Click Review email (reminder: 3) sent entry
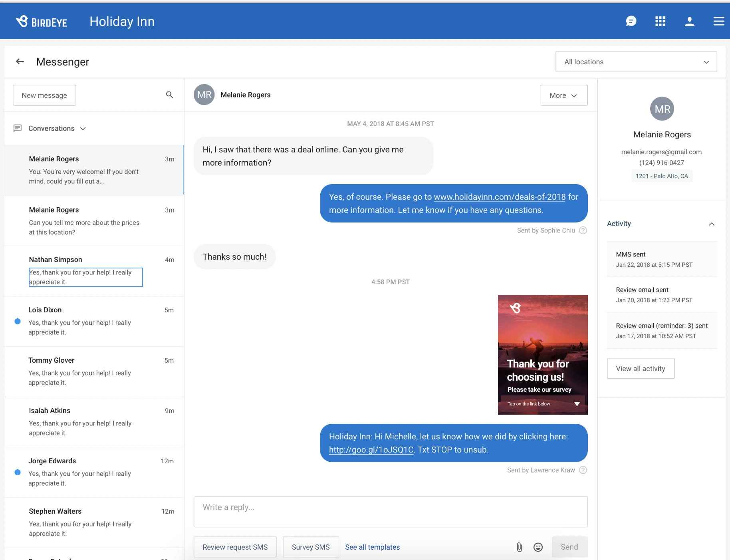This screenshot has width=730, height=560. [x=662, y=331]
